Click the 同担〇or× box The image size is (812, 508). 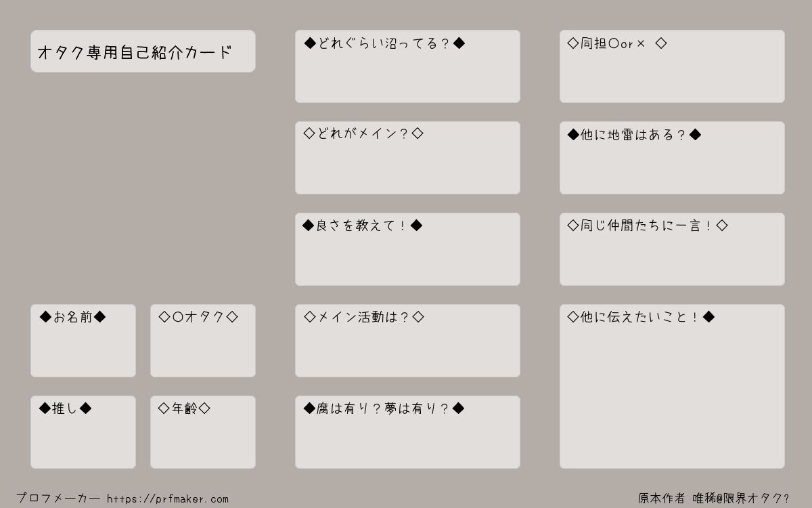click(x=672, y=66)
